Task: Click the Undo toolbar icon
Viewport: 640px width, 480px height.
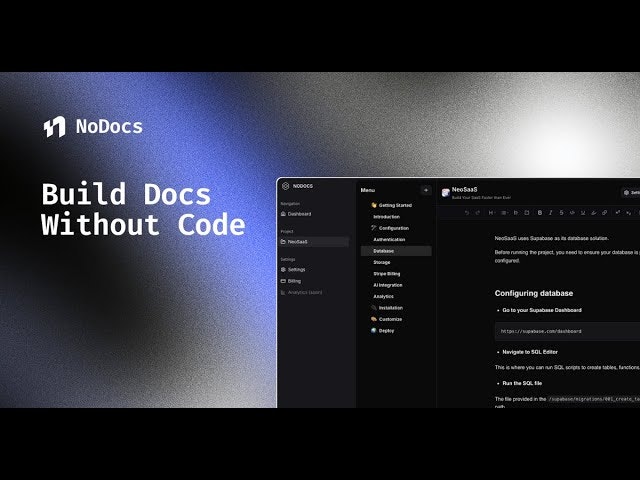Action: pyautogui.click(x=467, y=213)
